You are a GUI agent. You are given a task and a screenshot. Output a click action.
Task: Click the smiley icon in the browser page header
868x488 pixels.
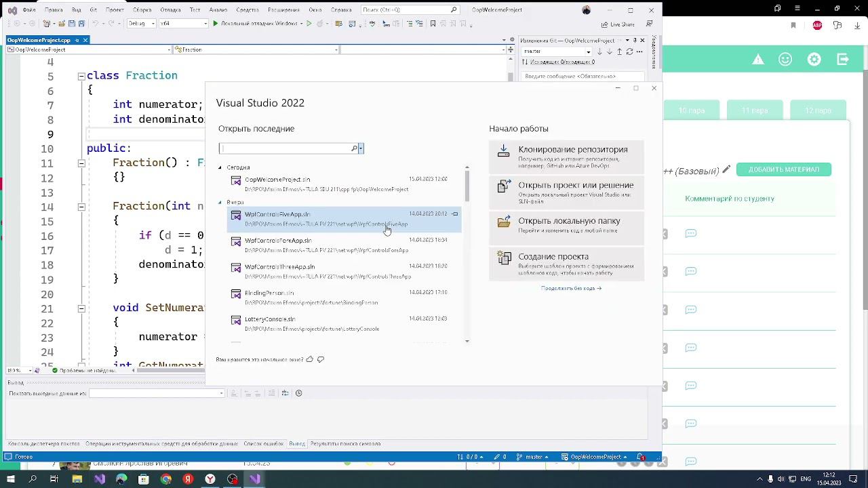tap(785, 60)
